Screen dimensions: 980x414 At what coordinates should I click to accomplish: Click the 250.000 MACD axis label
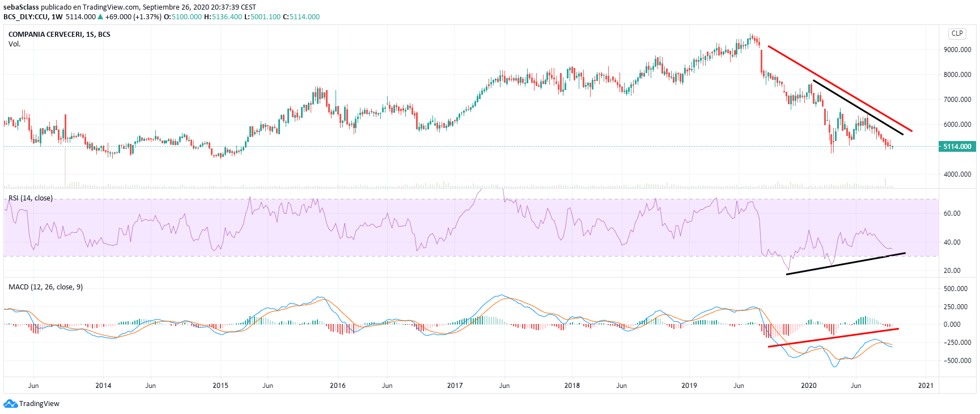[956, 307]
